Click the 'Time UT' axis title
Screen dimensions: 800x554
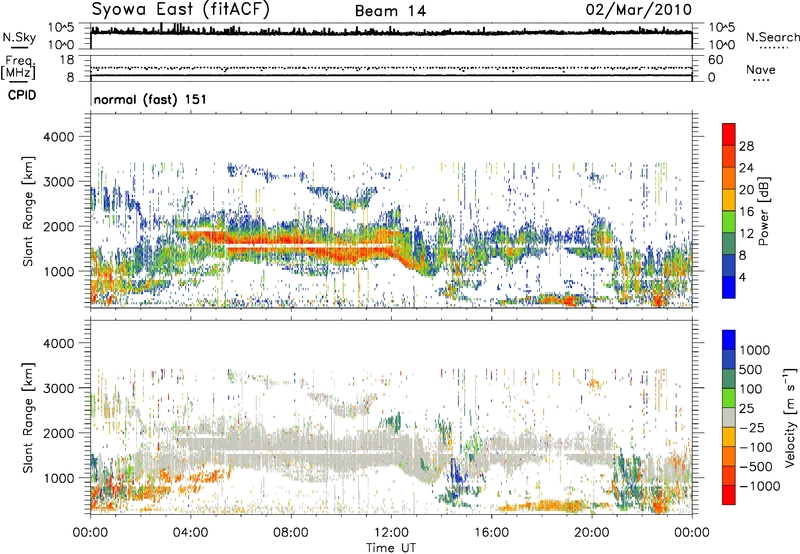coord(391,548)
